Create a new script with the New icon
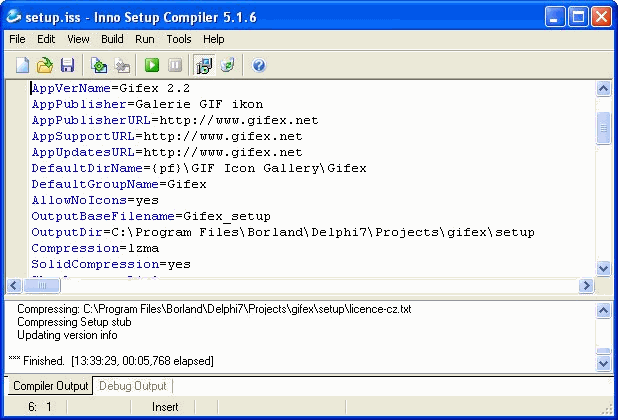Image resolution: width=618 pixels, height=420 pixels. [22, 65]
